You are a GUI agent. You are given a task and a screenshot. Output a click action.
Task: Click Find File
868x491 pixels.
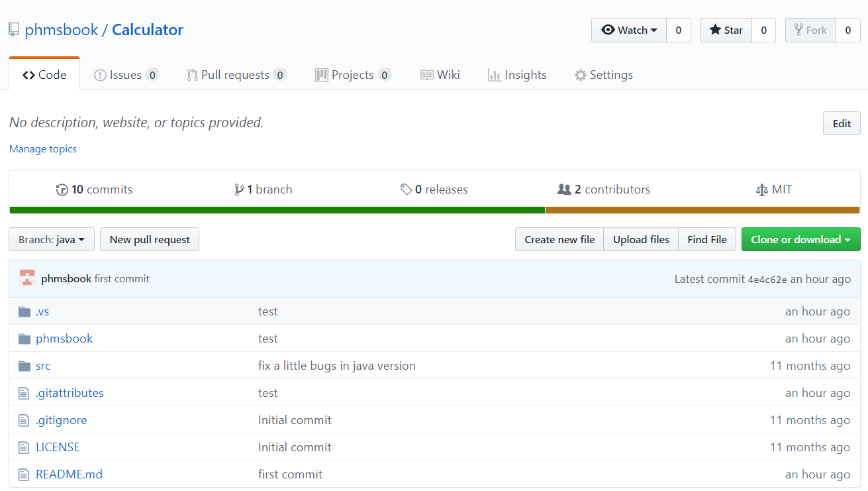[707, 239]
